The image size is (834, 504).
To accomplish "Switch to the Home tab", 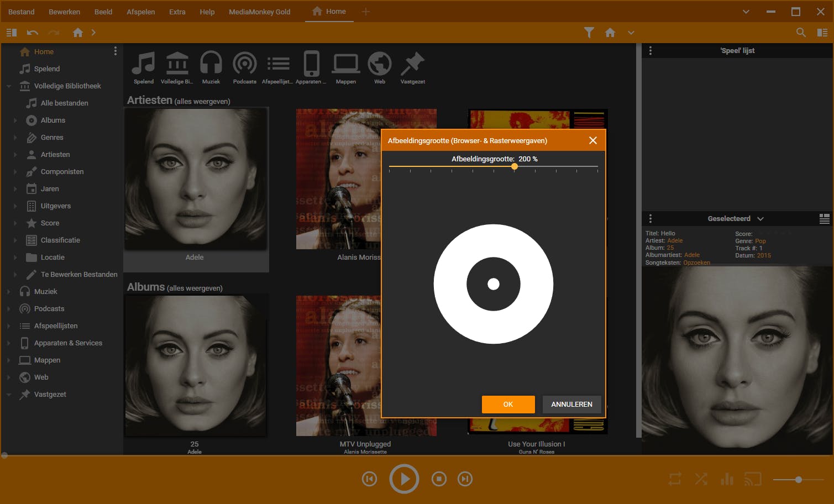I will 329,12.
